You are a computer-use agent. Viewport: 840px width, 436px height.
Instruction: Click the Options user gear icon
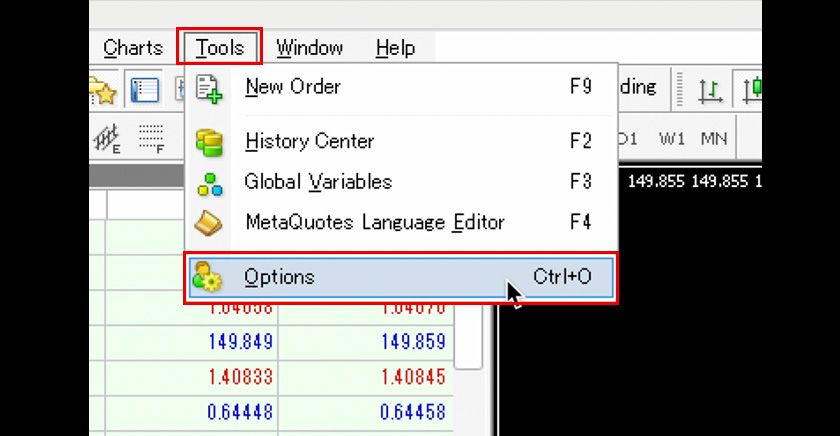[207, 277]
